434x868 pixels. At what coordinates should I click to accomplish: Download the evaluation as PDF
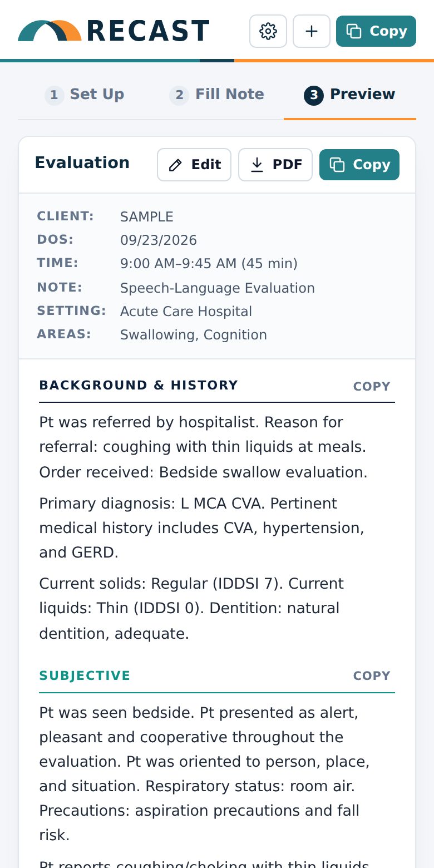pos(275,165)
